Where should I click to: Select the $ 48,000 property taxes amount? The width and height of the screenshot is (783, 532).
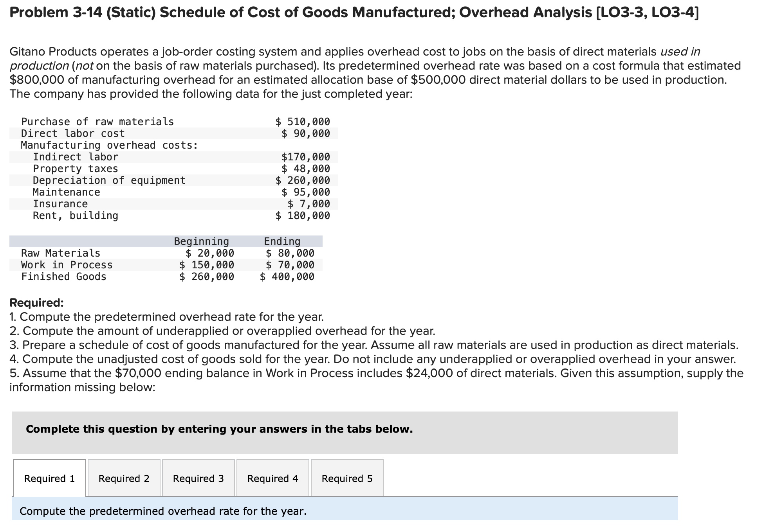click(306, 169)
